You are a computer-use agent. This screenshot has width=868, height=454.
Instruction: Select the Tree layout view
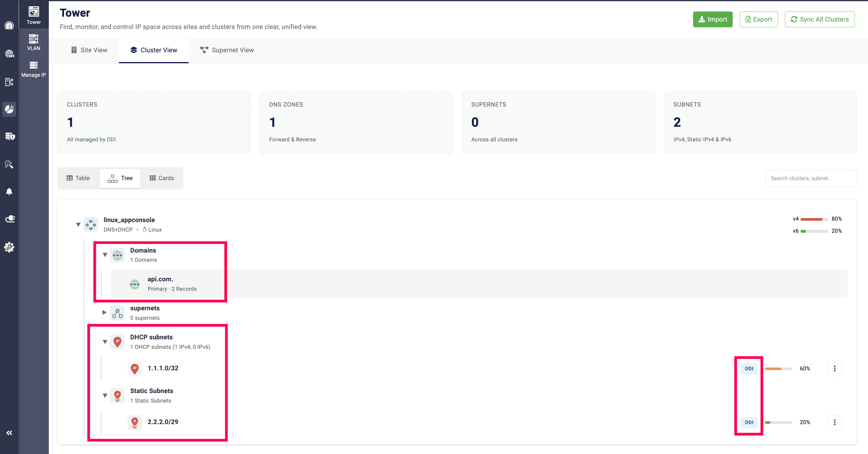pyautogui.click(x=120, y=178)
